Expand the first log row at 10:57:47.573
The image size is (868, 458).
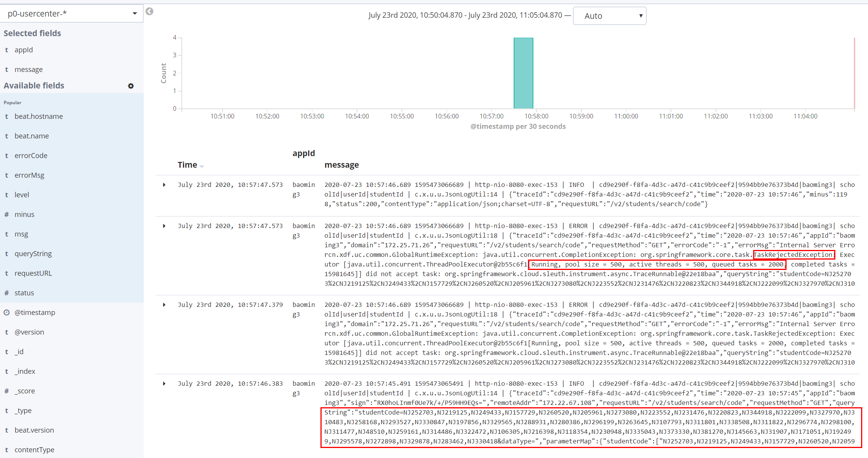164,185
